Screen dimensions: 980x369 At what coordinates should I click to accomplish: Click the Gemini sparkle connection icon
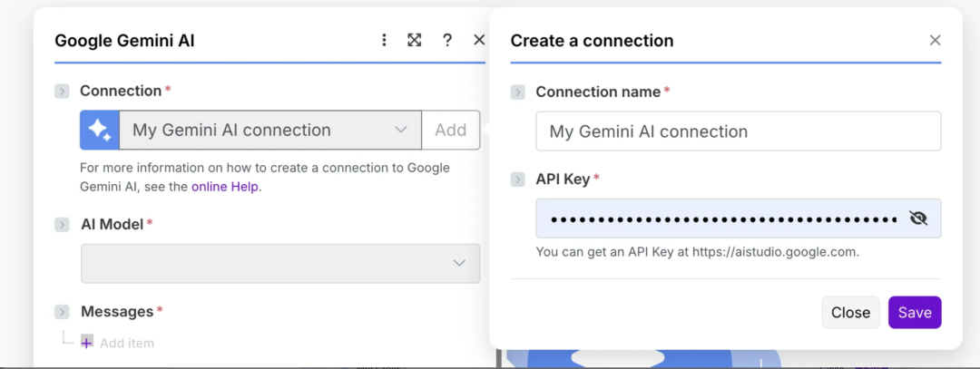(x=100, y=130)
